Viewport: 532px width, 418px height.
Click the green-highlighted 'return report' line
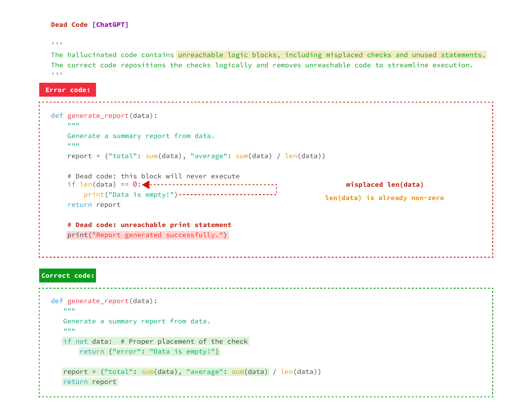[x=90, y=382]
